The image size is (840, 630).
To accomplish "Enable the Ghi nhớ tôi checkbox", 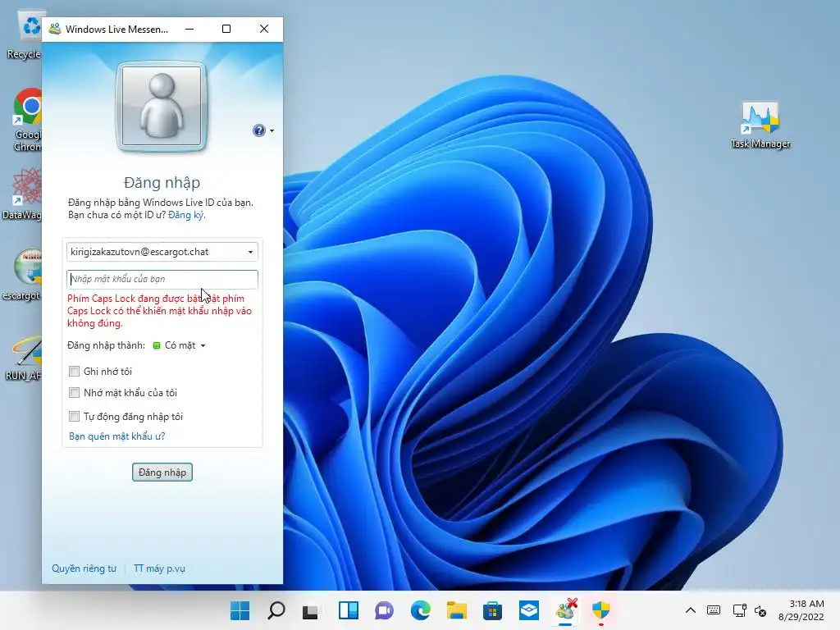I will [75, 372].
